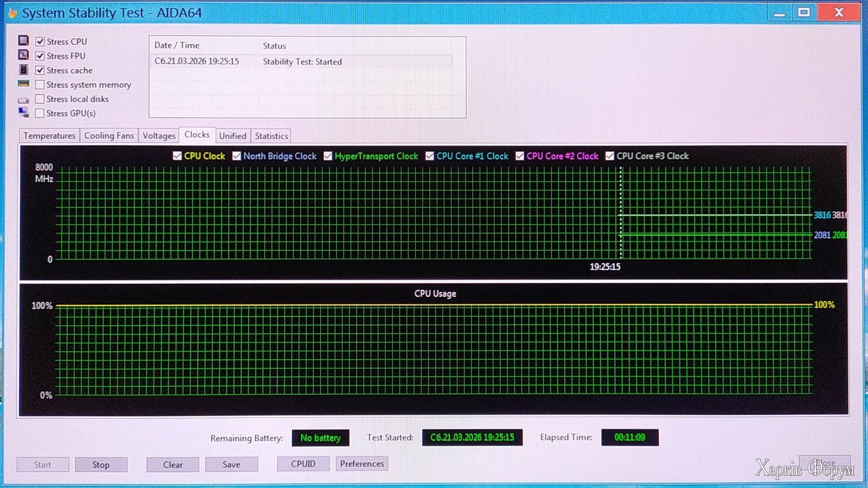Select the Clocks tab

pos(197,135)
